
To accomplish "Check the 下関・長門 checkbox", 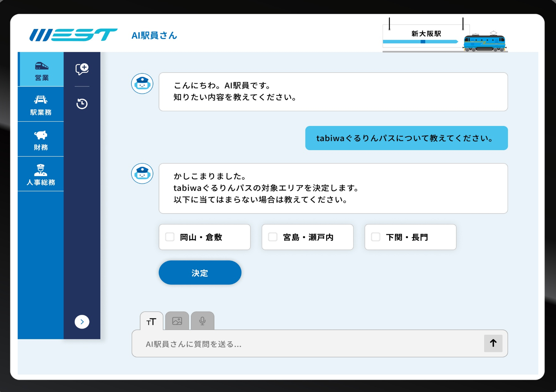I will (x=376, y=237).
